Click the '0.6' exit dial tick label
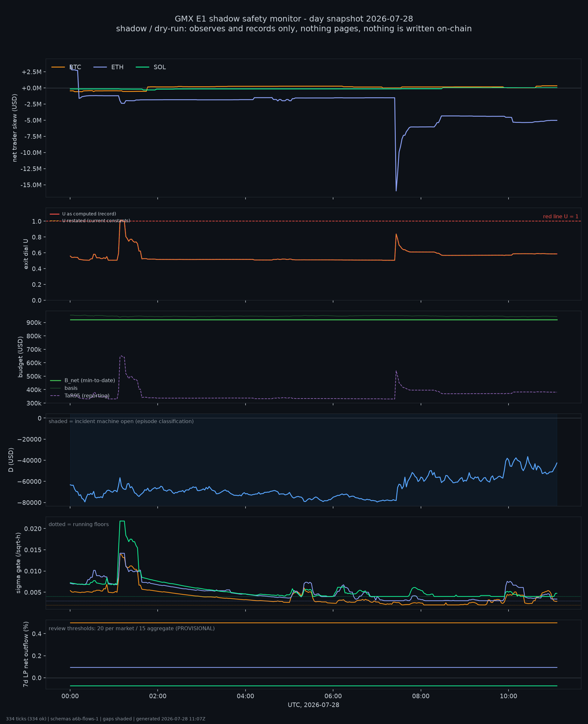 (x=37, y=253)
